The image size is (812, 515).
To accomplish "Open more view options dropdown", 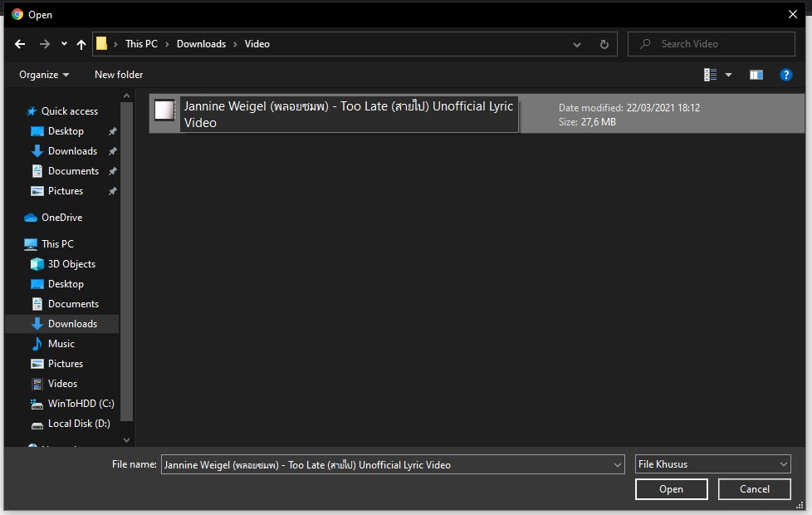I will [x=729, y=75].
